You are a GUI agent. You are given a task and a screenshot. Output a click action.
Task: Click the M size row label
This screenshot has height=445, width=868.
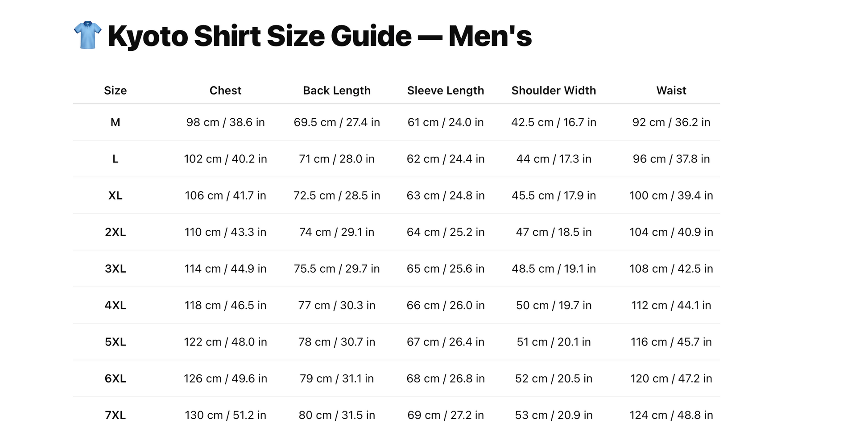tap(115, 122)
